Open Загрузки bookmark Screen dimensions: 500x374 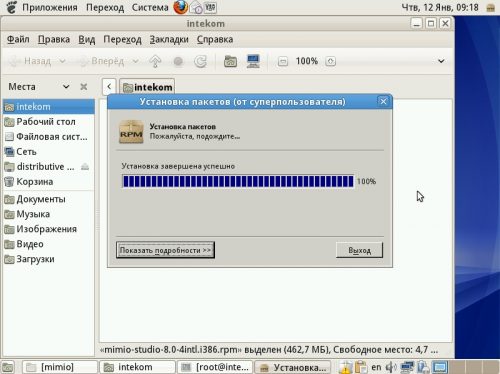coord(49,259)
